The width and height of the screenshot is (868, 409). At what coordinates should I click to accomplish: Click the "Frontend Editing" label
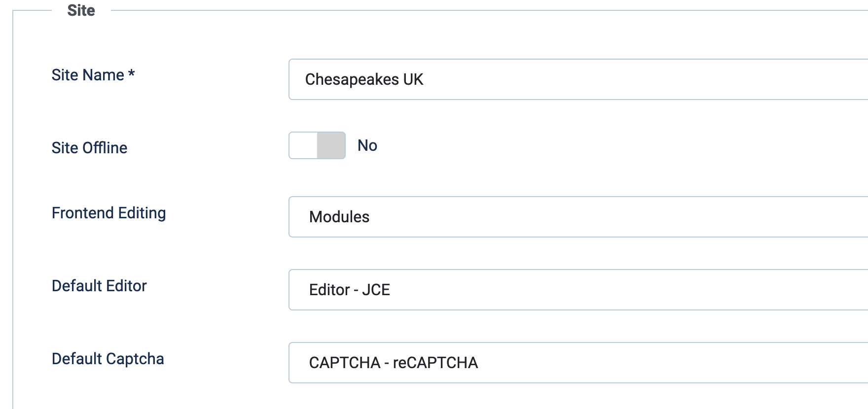108,213
